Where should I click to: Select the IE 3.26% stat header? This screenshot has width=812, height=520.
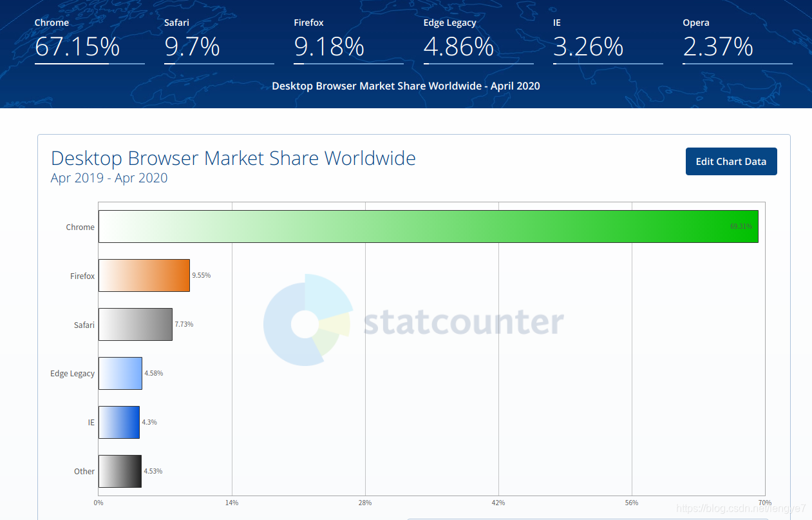(608, 41)
